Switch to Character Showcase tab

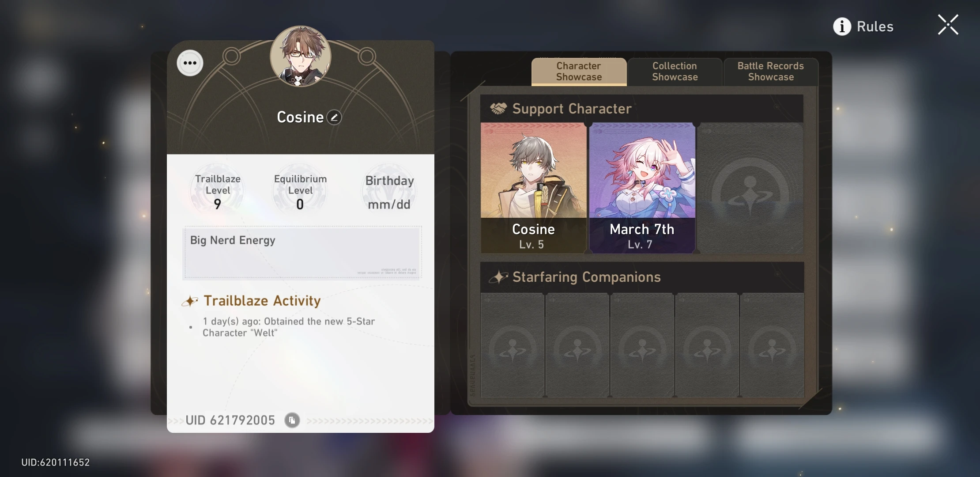(x=579, y=72)
